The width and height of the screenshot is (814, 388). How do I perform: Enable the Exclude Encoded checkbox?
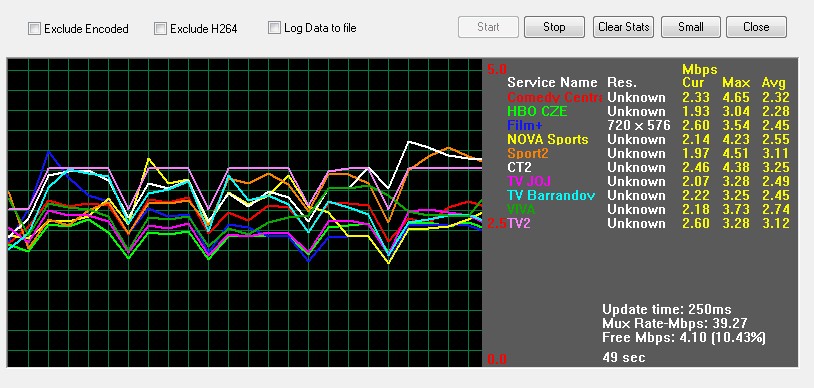tap(34, 29)
